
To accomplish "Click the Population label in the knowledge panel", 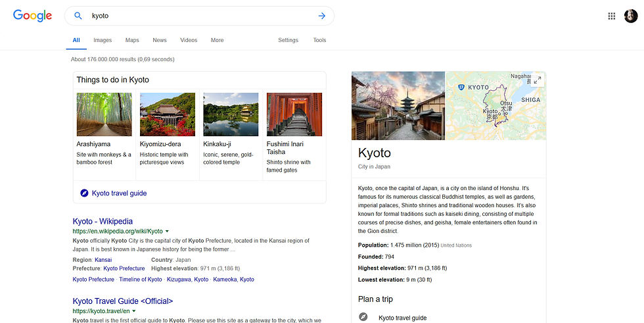I will click(373, 245).
